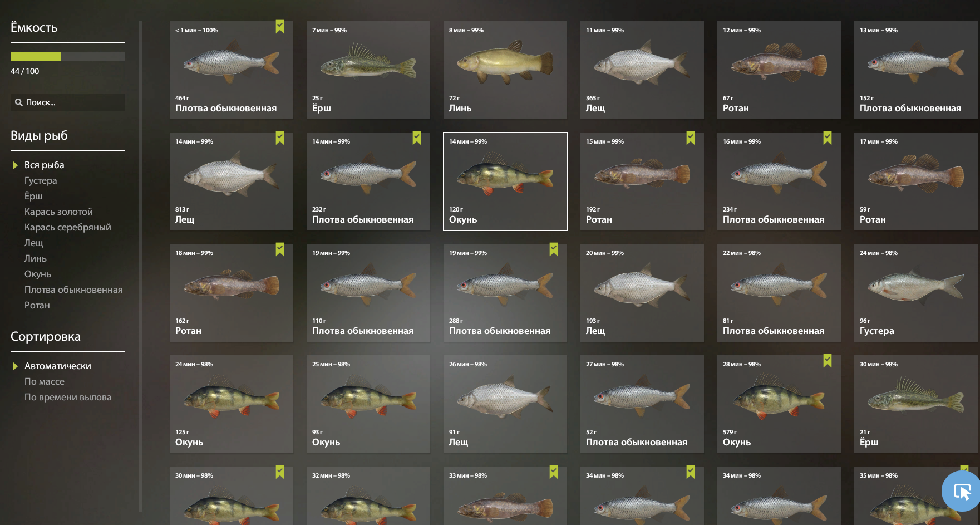Click bookmark ribbon on 464 г Плотва card
Image resolution: width=980 pixels, height=525 pixels.
coord(280,27)
